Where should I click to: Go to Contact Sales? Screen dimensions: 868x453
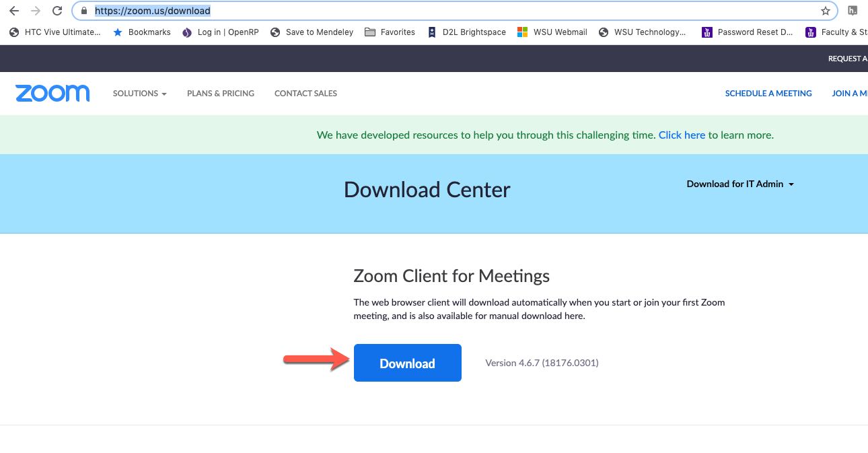click(305, 94)
